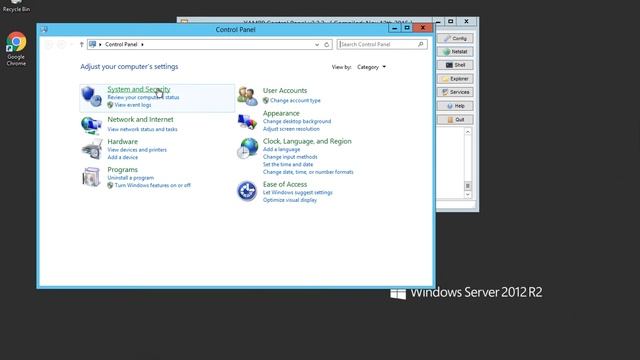
Task: Click Optimize visual display link
Action: point(290,200)
